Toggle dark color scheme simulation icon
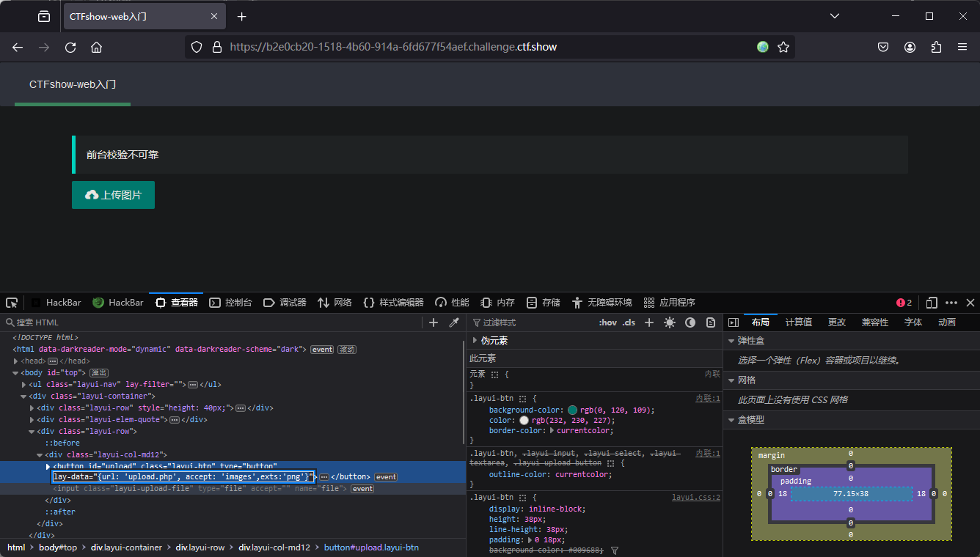This screenshot has height=557, width=980. click(x=690, y=322)
